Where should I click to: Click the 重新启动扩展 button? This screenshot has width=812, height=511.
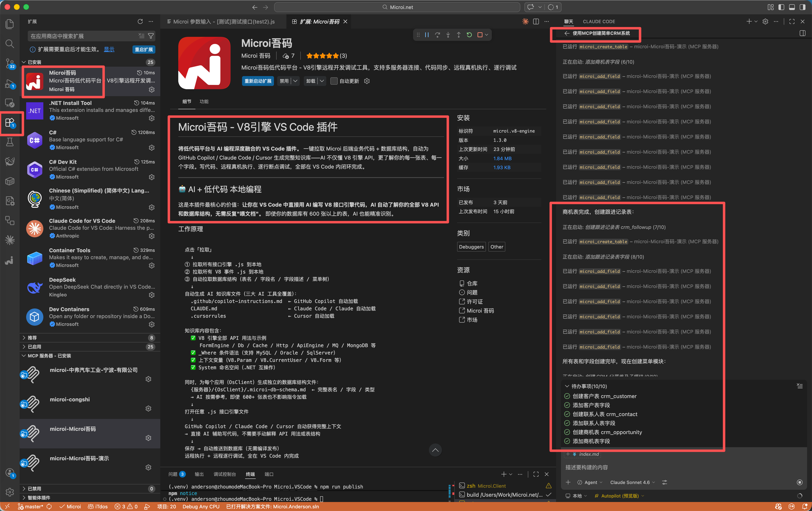click(x=258, y=81)
